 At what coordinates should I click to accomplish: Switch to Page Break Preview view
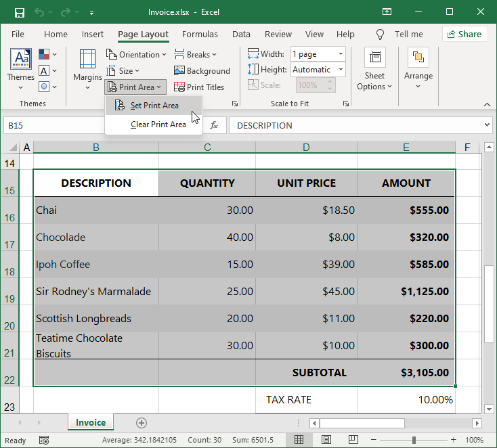(352, 440)
